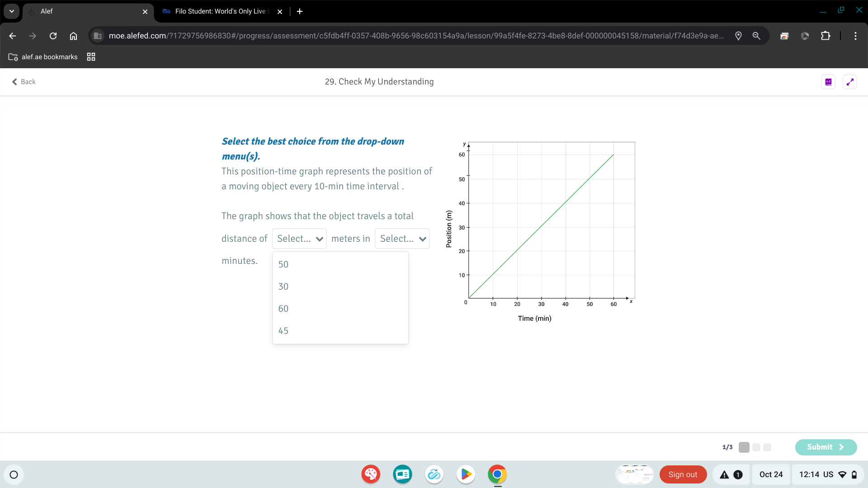Open the extensions puzzle icon
Screen dimensions: 868x488
826,36
